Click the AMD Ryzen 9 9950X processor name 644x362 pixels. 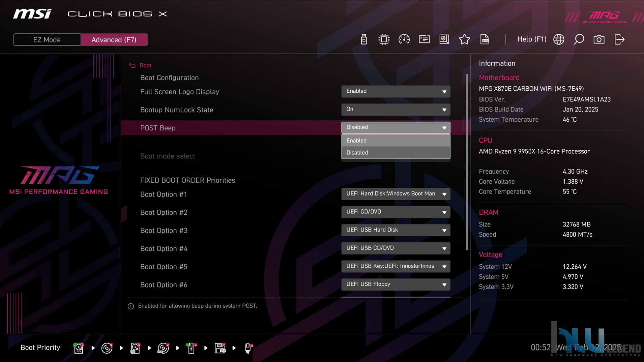click(534, 151)
